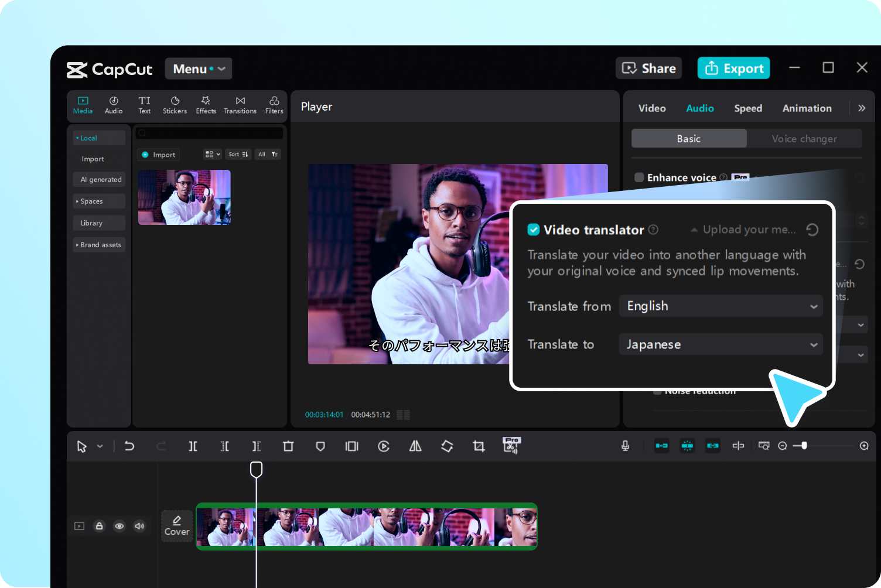Viewport: 881px width, 588px height.
Task: Enable the Enhance voice checkbox
Action: [x=639, y=177]
